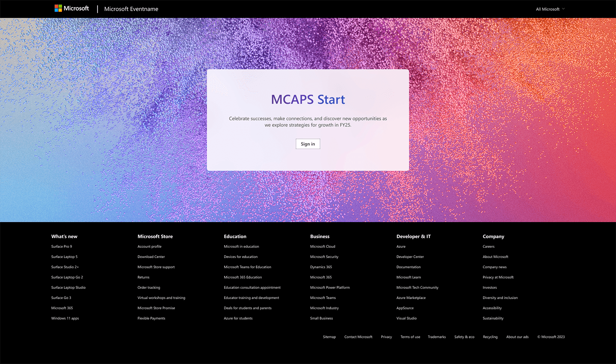Go to Surface Studio 2+ link
Image resolution: width=616 pixels, height=364 pixels.
point(65,267)
